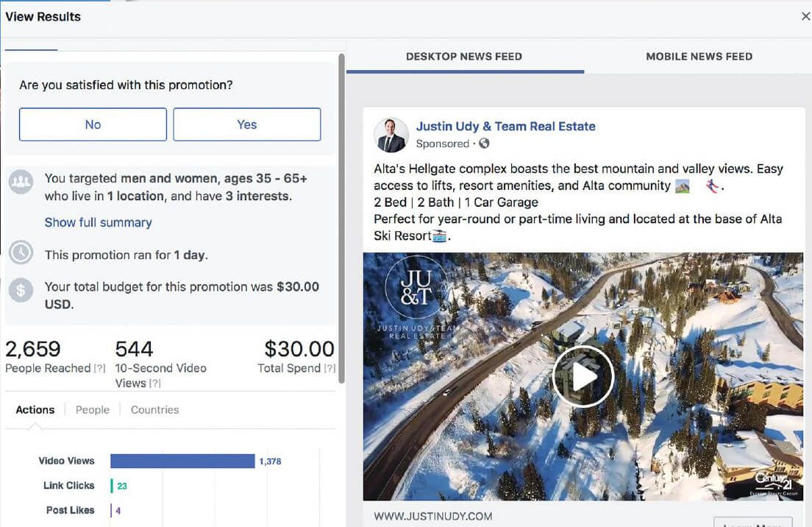The height and width of the screenshot is (527, 812).
Task: Click the WWW.JUSTINUDY.COM link text
Action: [x=433, y=516]
